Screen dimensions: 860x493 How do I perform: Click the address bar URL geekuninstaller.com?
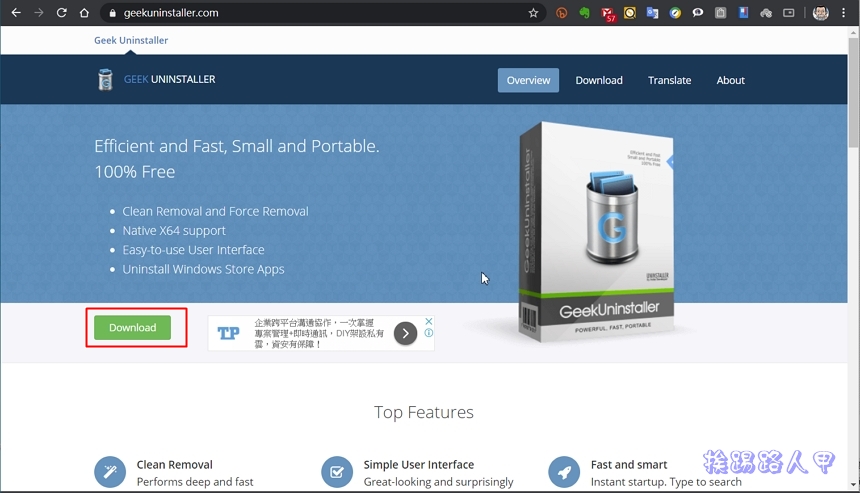point(171,13)
